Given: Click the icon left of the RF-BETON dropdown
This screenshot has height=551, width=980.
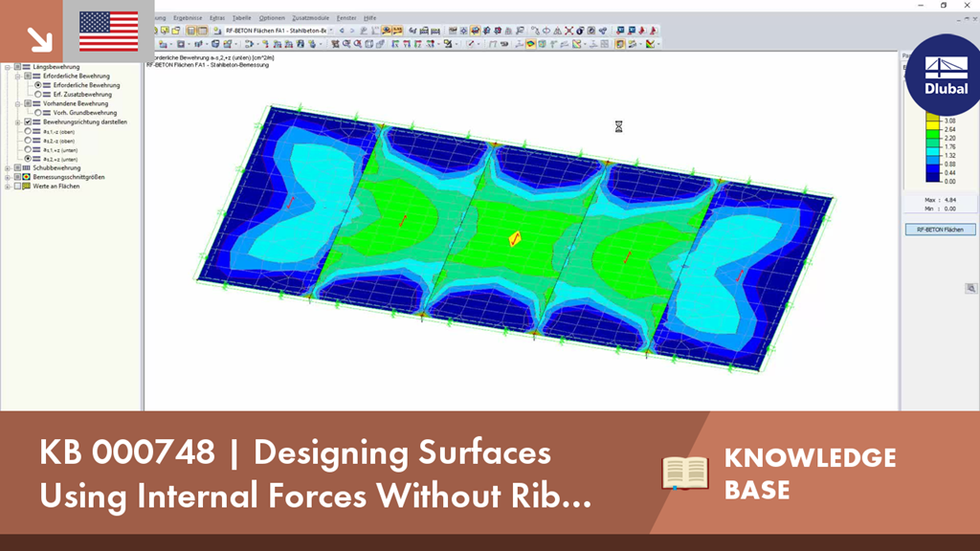Looking at the screenshot, I should [x=217, y=31].
